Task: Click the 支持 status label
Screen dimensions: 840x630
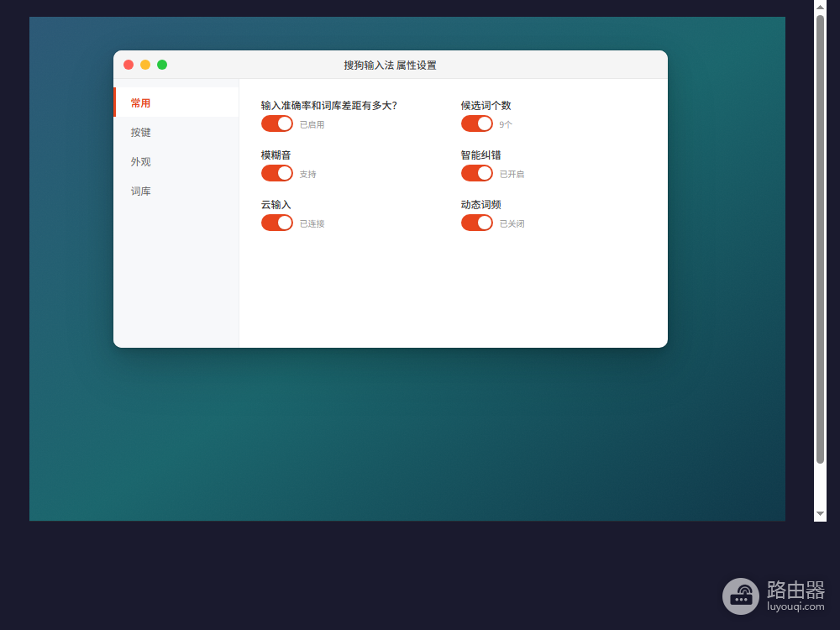Action: click(308, 174)
